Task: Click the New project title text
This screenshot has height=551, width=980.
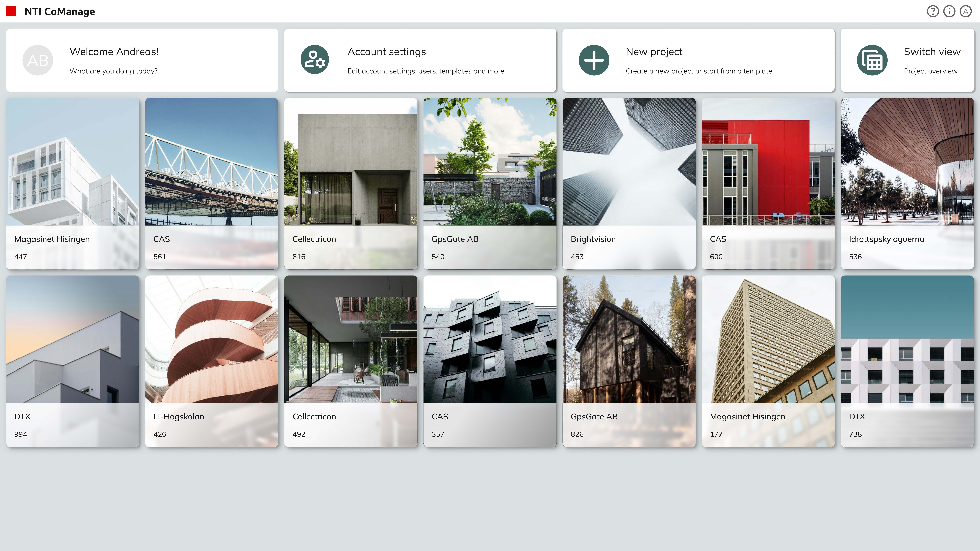Action: click(x=654, y=52)
